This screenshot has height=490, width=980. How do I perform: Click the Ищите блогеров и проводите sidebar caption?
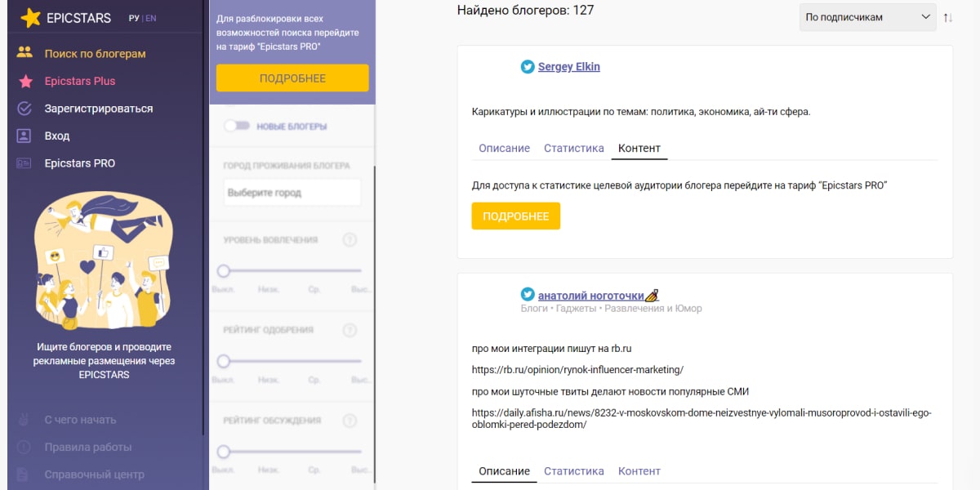point(104,360)
